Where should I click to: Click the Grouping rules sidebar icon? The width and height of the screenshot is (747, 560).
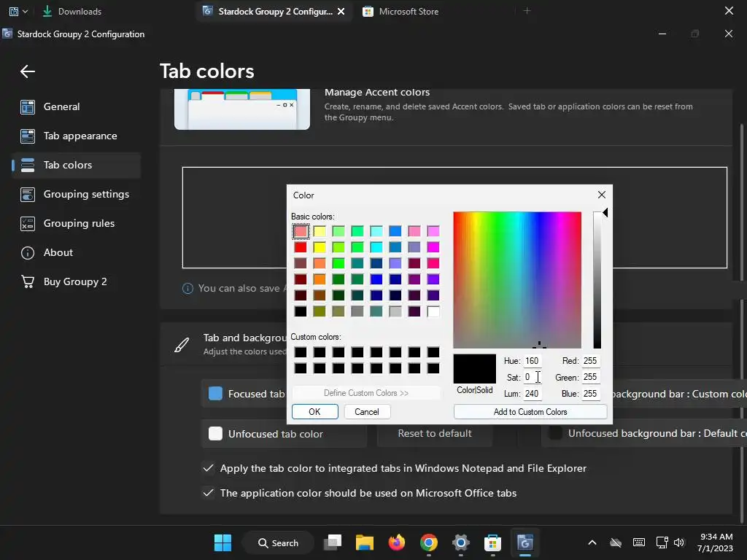pos(28,223)
